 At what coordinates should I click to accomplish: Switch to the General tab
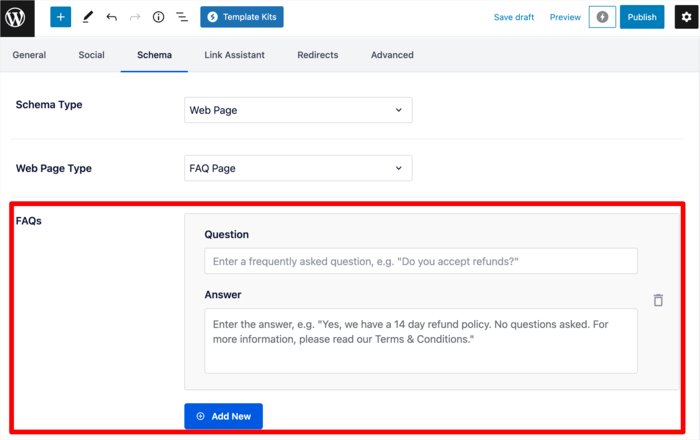[x=29, y=55]
